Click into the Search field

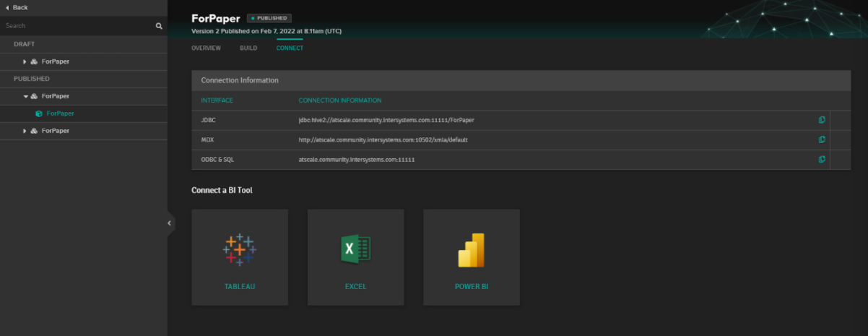(x=76, y=26)
